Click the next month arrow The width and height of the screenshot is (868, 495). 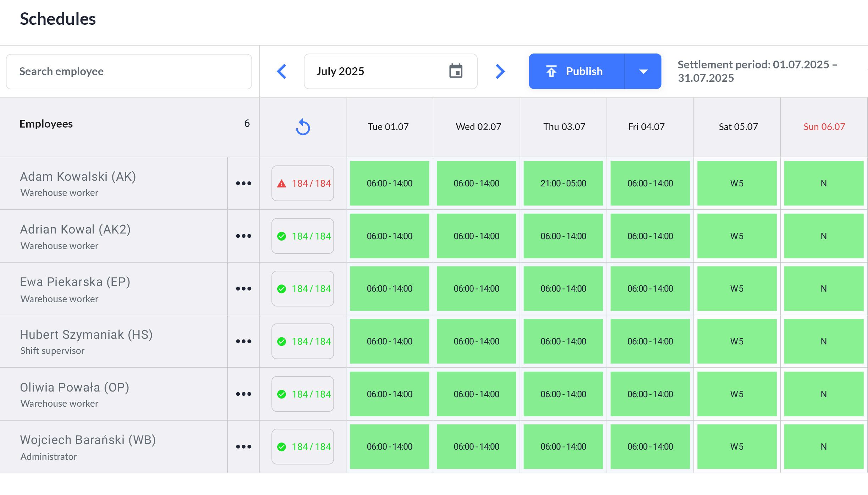click(x=500, y=72)
